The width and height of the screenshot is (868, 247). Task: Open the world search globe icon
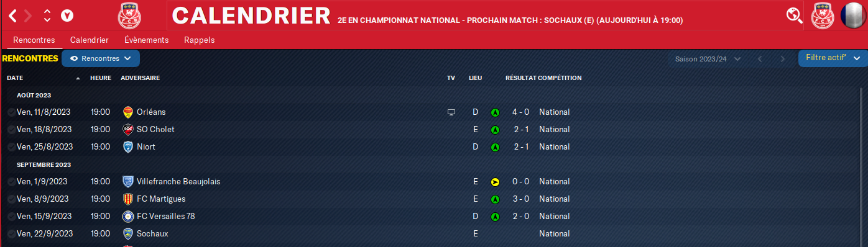pyautogui.click(x=795, y=15)
